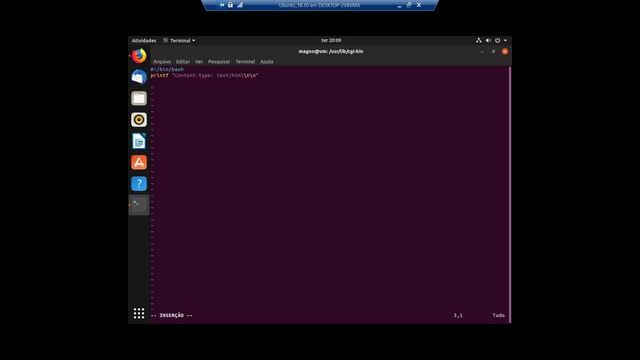Click the printf line in editor

pos(204,76)
